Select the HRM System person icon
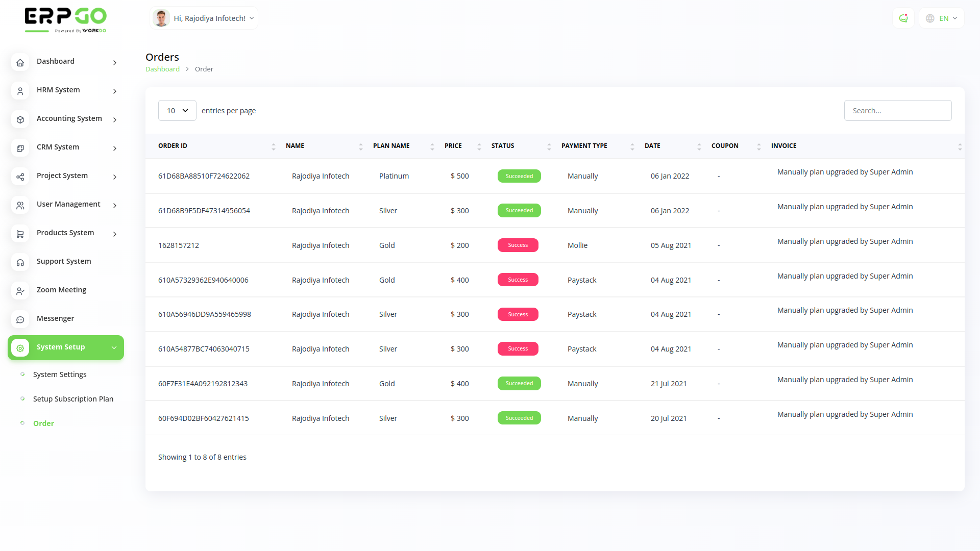The height and width of the screenshot is (551, 980). [x=20, y=91]
